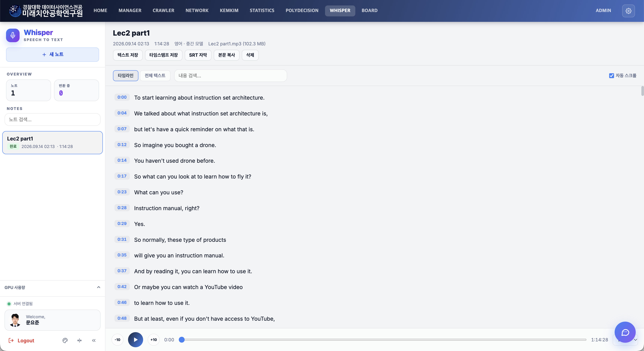Open the POLYDECISION menu

[302, 11]
